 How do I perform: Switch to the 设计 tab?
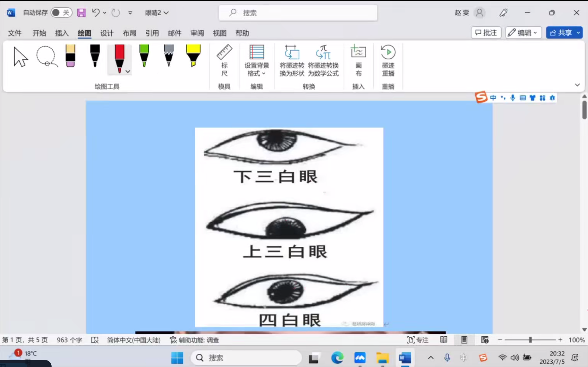107,33
